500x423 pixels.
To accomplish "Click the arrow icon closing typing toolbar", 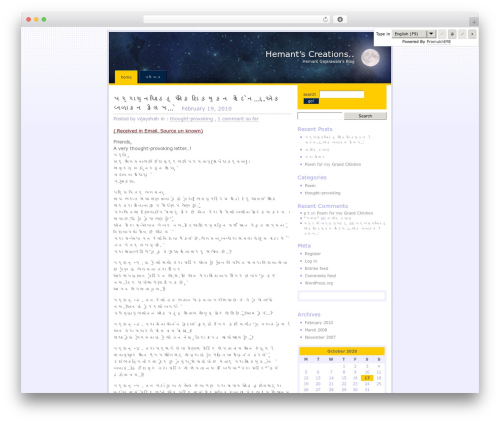I will coord(472,34).
